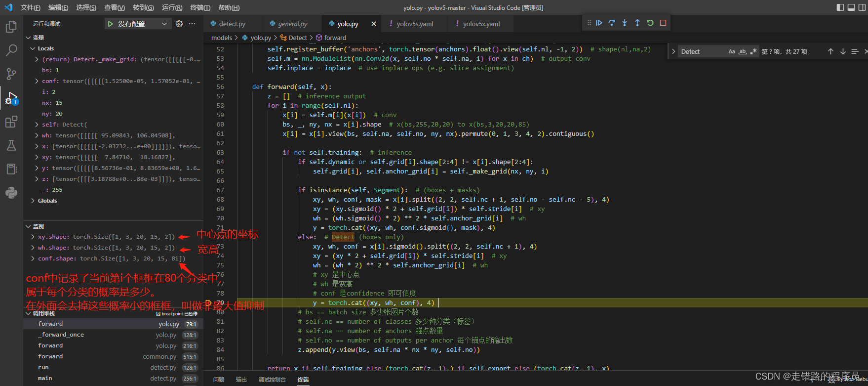Open the Source Control view

[x=11, y=74]
